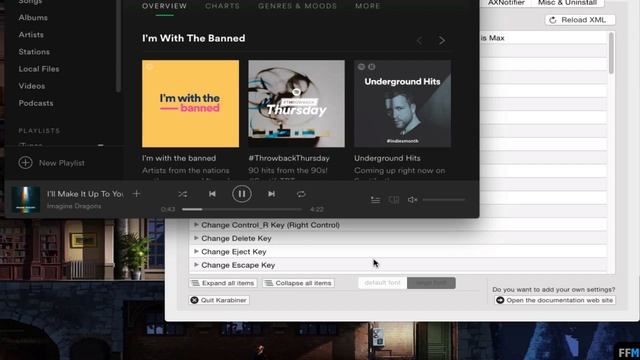640x360 pixels.
Task: Open the AXNotifier tab in Karabiner
Action: tap(506, 3)
